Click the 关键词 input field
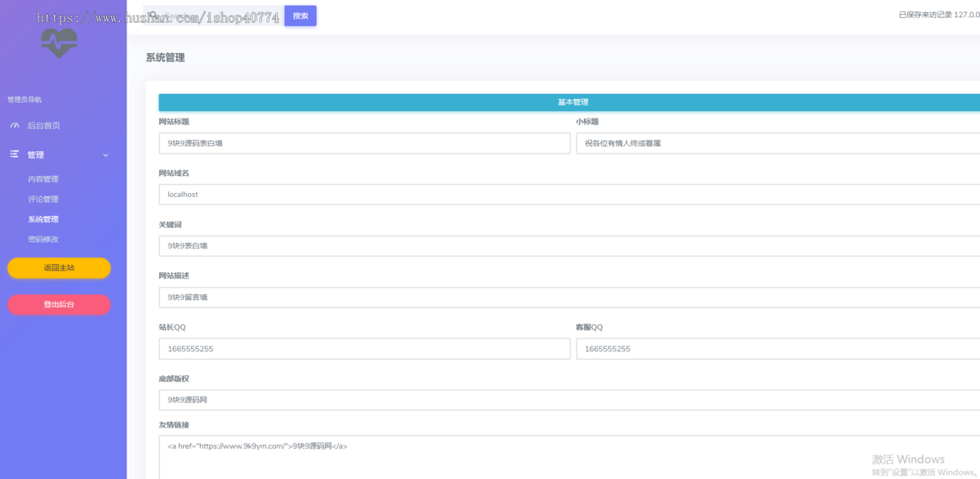The height and width of the screenshot is (479, 980). (569, 246)
